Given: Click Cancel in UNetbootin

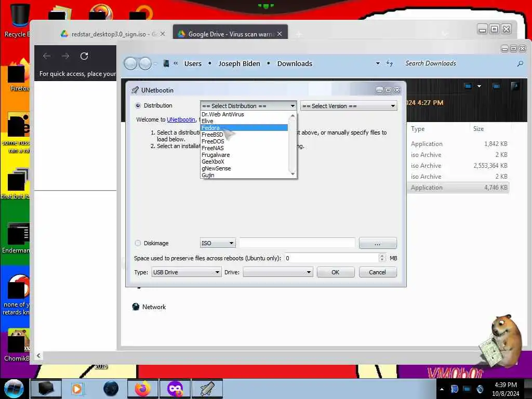Looking at the screenshot, I should pos(377,272).
